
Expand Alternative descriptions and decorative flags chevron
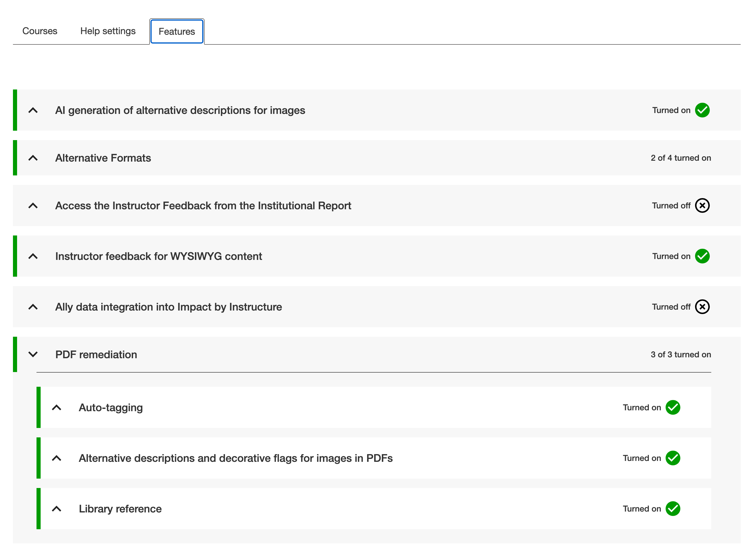57,458
